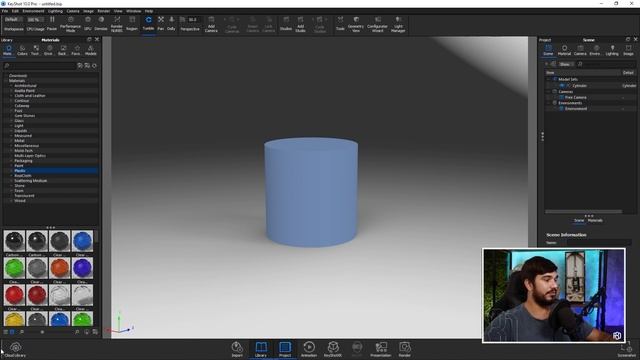Toggle GPU rendering mode
Image resolution: width=640 pixels, height=360 pixels.
(x=88, y=24)
